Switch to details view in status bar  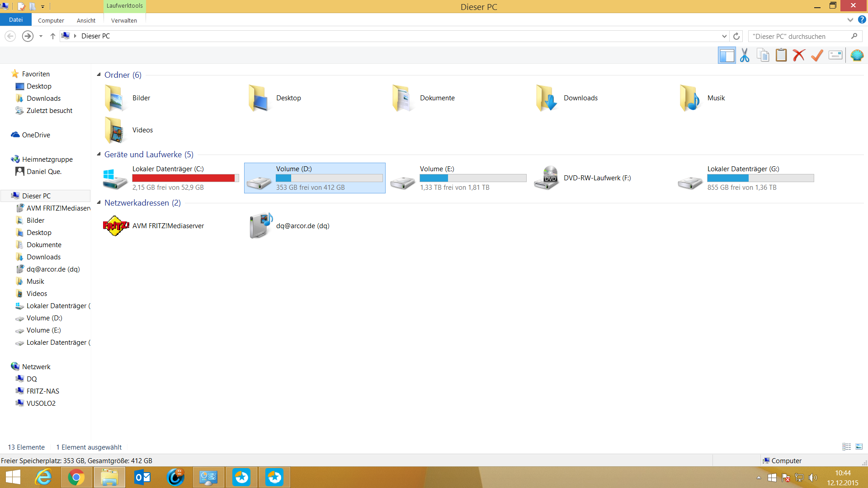tap(846, 447)
